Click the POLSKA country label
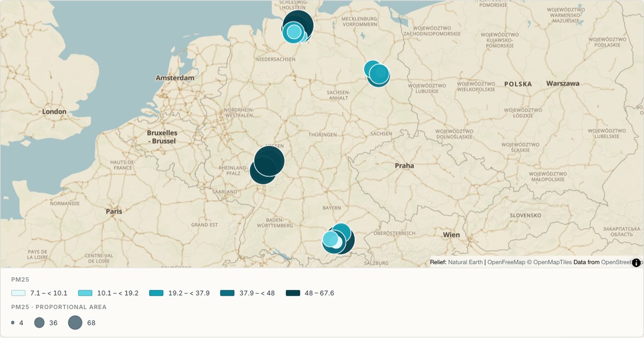 (x=518, y=84)
